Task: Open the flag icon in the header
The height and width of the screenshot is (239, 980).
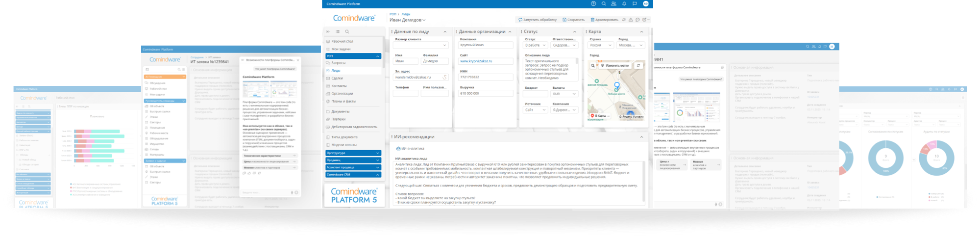Action: 635,4
